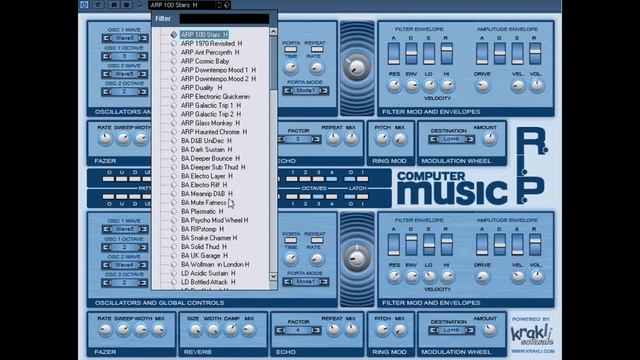Click the preset list scrollbar down arrow
This screenshot has height=360, width=640.
(273, 276)
